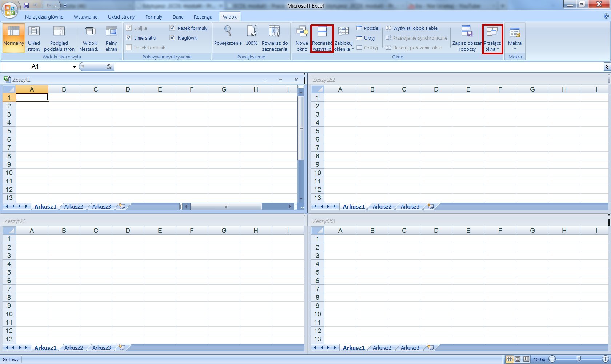Viewport: 611px width, 364px height.
Task: Open the Name Box dropdown arrow
Action: pyautogui.click(x=75, y=66)
